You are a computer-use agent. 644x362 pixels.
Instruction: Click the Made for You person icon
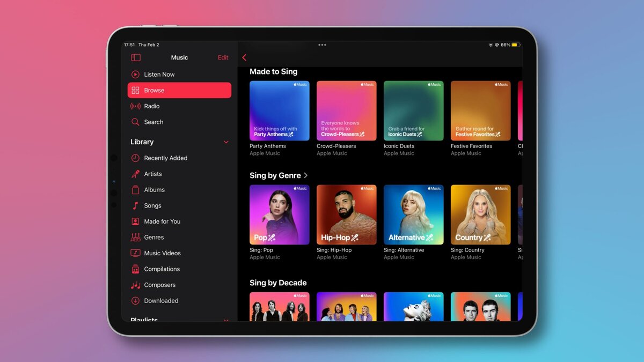tap(135, 221)
